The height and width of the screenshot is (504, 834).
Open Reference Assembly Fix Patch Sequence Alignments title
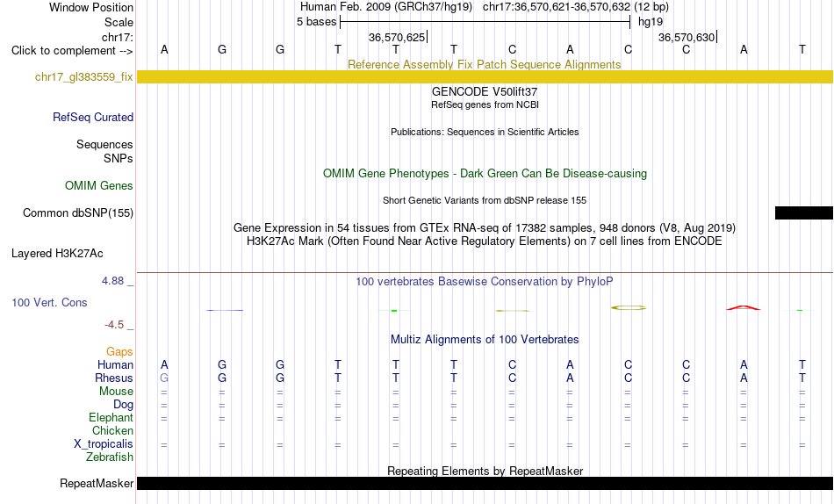coord(484,64)
